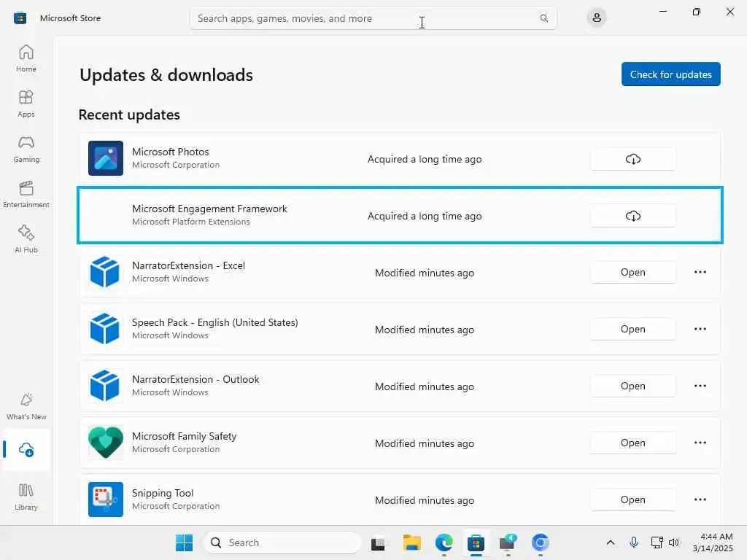Click the Speech Pack English package icon

(x=105, y=329)
